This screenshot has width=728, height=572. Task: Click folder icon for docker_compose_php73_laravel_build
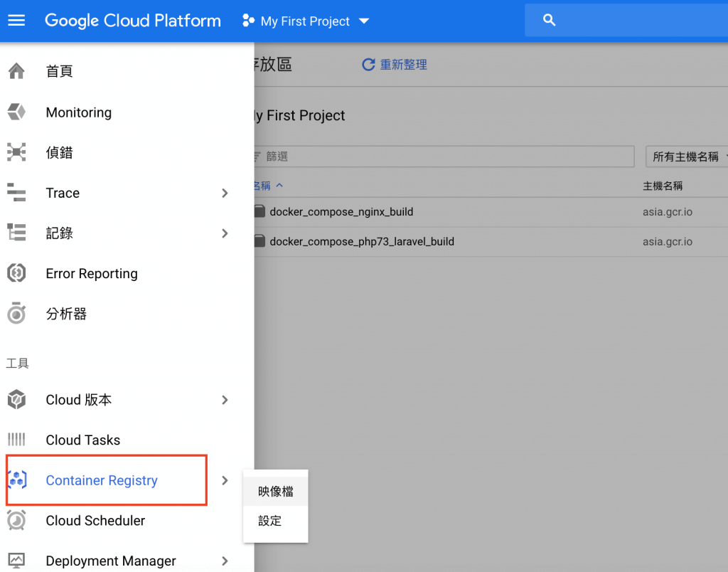(x=260, y=241)
